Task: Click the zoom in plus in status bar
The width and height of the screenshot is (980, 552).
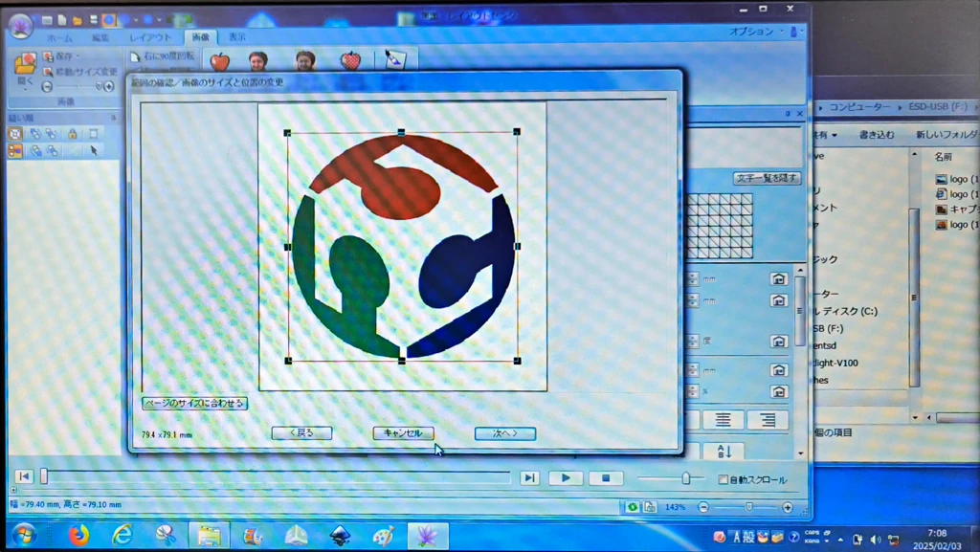Action: (787, 508)
